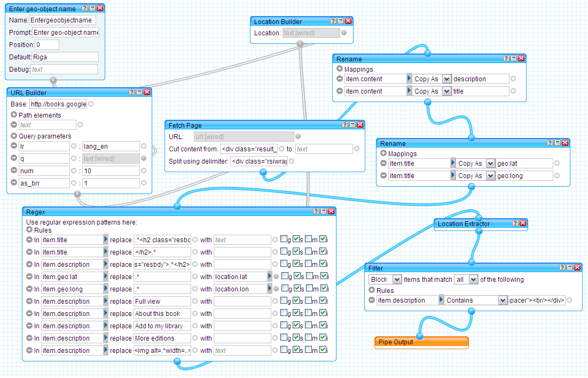Add a new Rule in the Regex module
588x378 pixels.
pos(29,229)
